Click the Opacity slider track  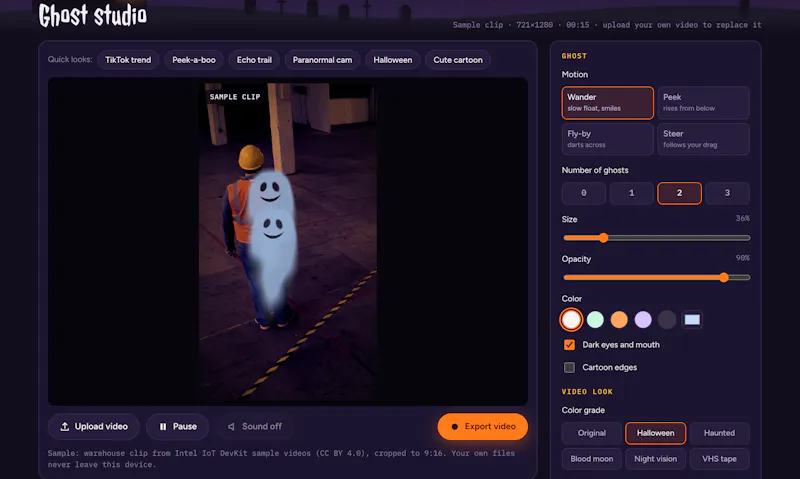pos(657,278)
